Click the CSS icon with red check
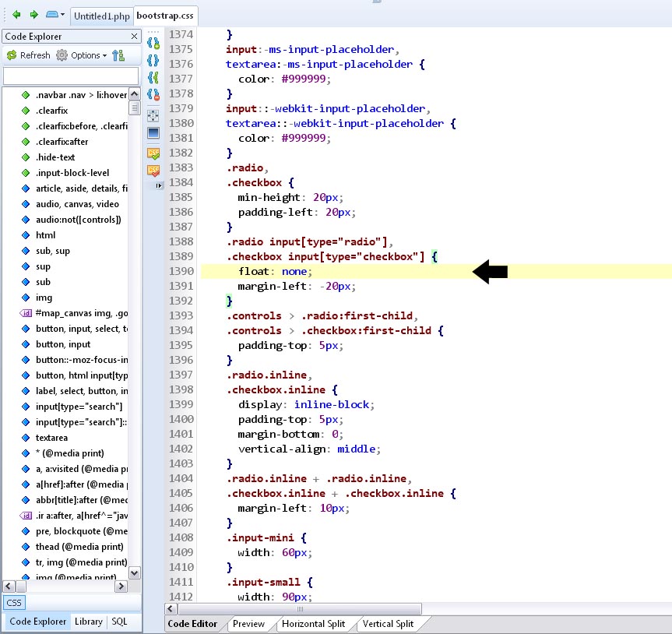The height and width of the screenshot is (634, 672). (x=153, y=171)
